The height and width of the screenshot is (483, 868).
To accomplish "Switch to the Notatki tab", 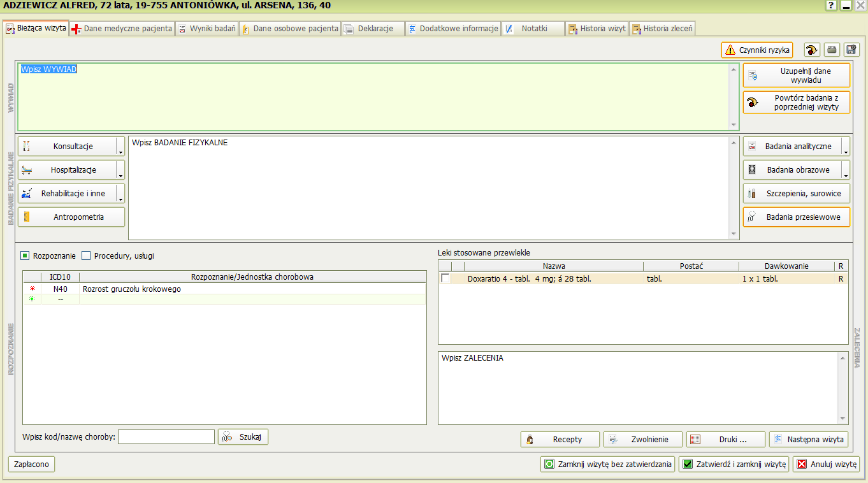I will coord(533,29).
